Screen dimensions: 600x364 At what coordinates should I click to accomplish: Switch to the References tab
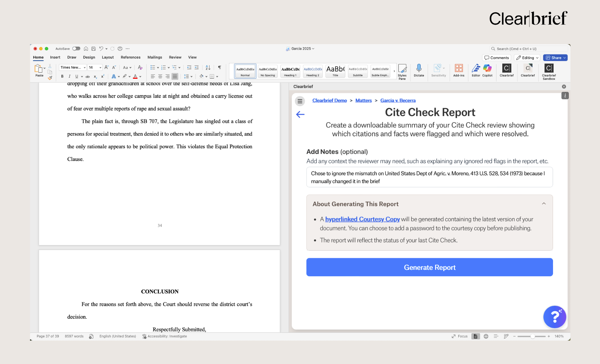point(130,58)
